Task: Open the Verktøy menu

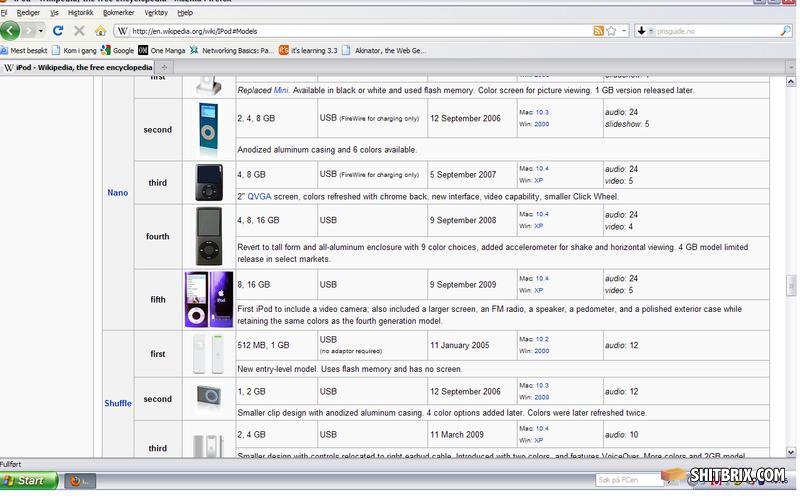Action: point(156,12)
